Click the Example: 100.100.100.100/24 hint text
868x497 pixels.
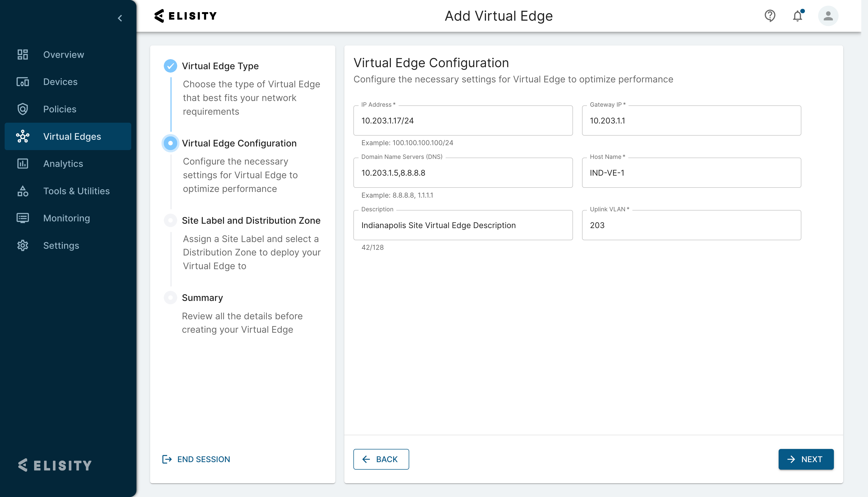pyautogui.click(x=407, y=143)
